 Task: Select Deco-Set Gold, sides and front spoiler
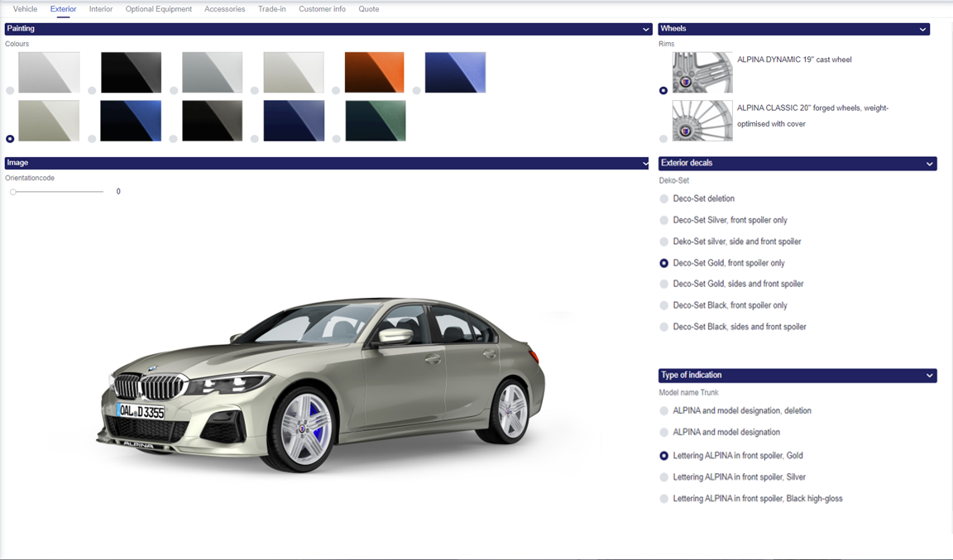[x=663, y=284]
